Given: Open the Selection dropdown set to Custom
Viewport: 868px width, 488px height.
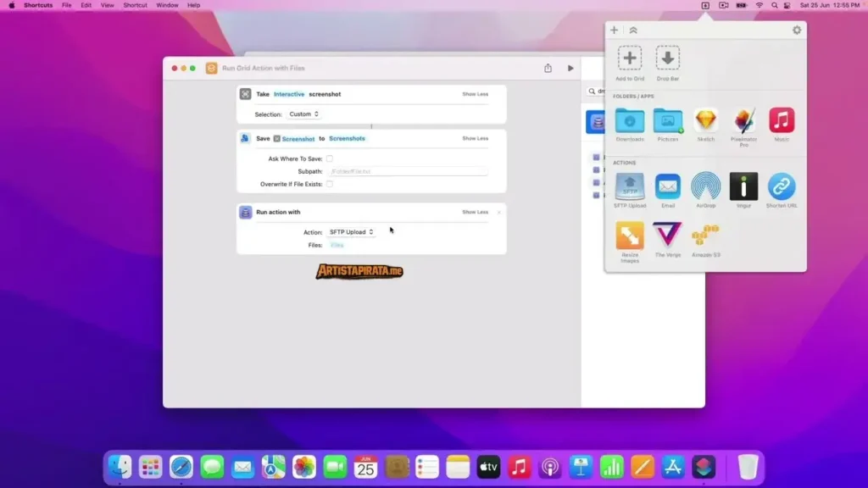Looking at the screenshot, I should click(303, 114).
